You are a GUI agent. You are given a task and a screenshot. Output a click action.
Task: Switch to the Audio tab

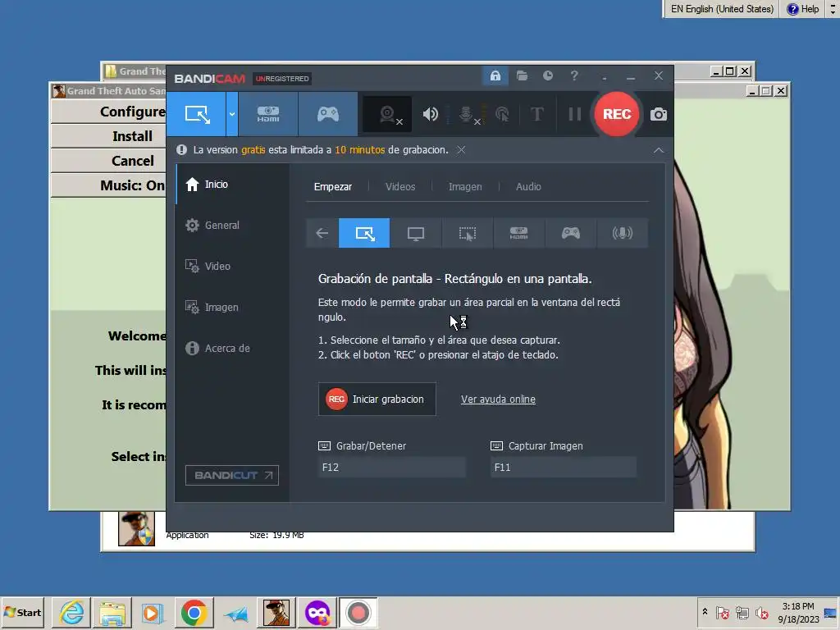click(528, 187)
